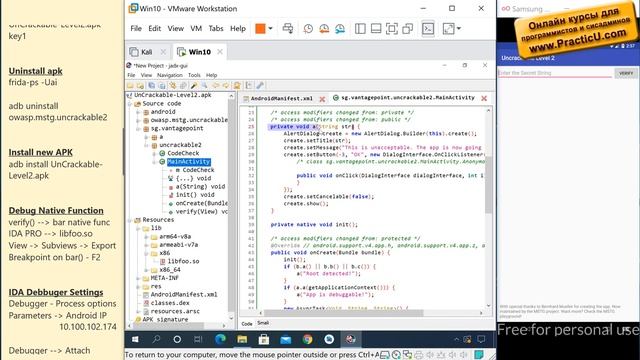Click jadx text search wand icon
The width and height of the screenshot is (640, 360).
[194, 85]
